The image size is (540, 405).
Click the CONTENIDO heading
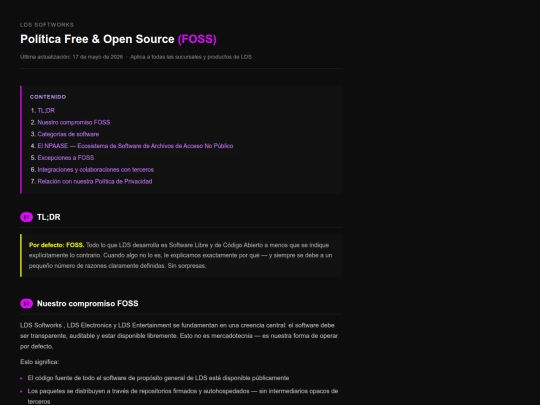click(48, 97)
